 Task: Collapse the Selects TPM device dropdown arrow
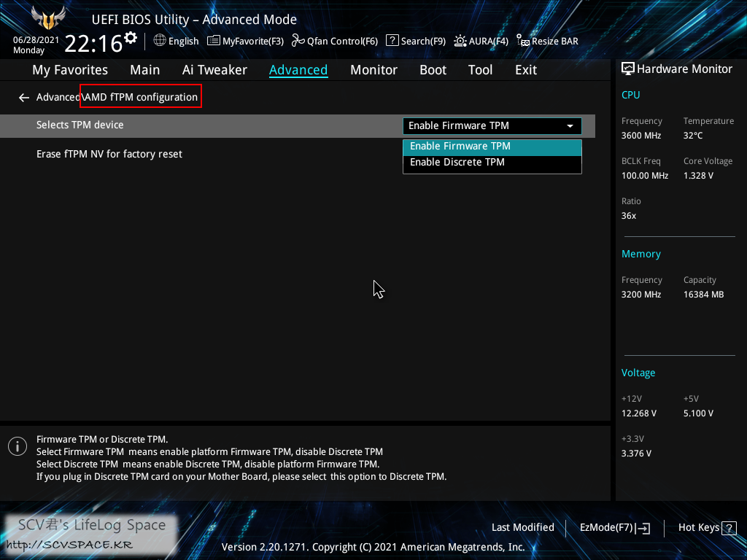[570, 126]
